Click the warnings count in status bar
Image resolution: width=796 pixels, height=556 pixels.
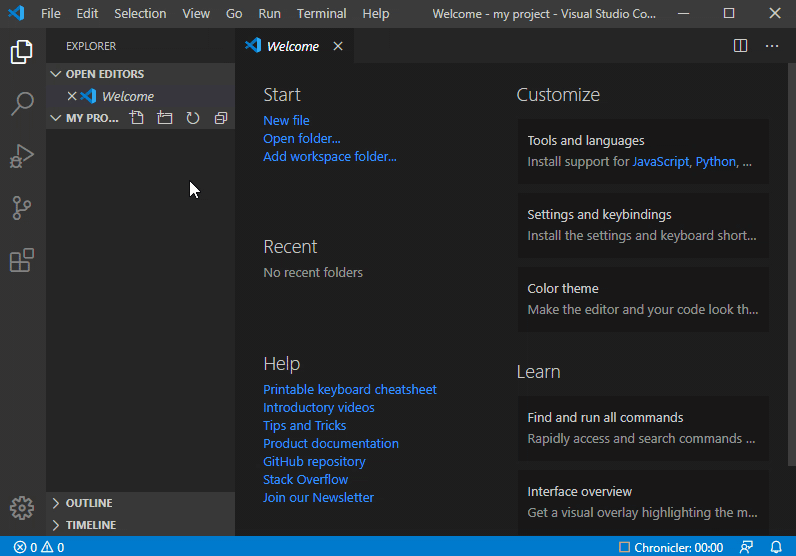[53, 547]
